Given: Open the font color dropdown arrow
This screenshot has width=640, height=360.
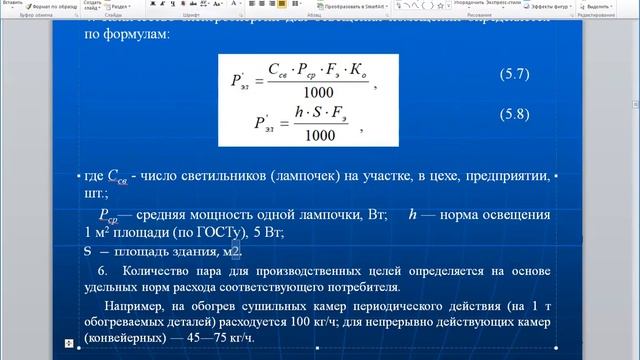Looking at the screenshot, I should pos(240,4).
